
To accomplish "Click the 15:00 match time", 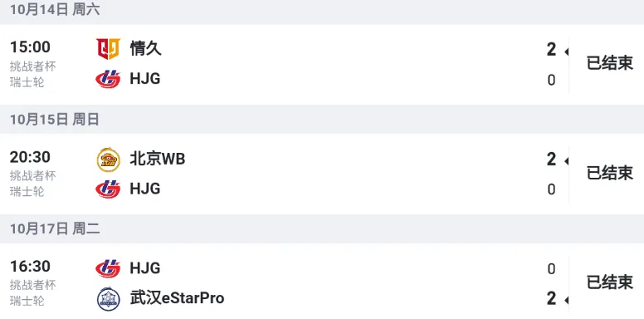I will 30,47.
